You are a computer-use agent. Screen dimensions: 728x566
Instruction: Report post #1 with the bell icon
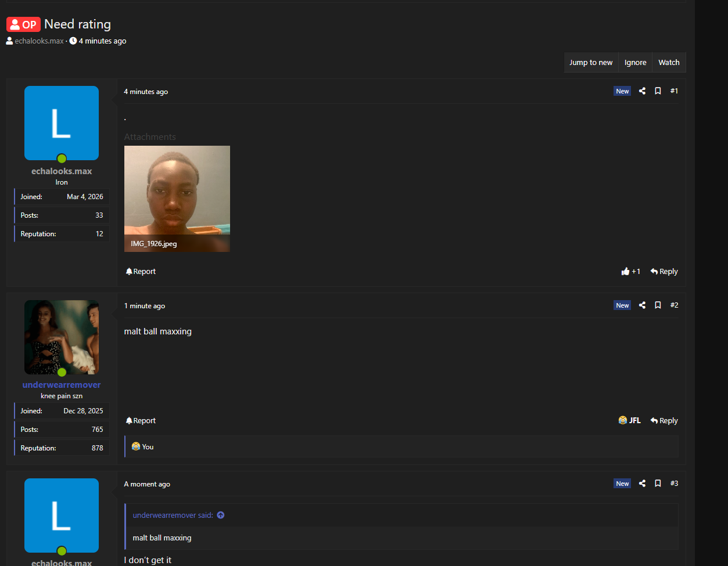coord(141,272)
